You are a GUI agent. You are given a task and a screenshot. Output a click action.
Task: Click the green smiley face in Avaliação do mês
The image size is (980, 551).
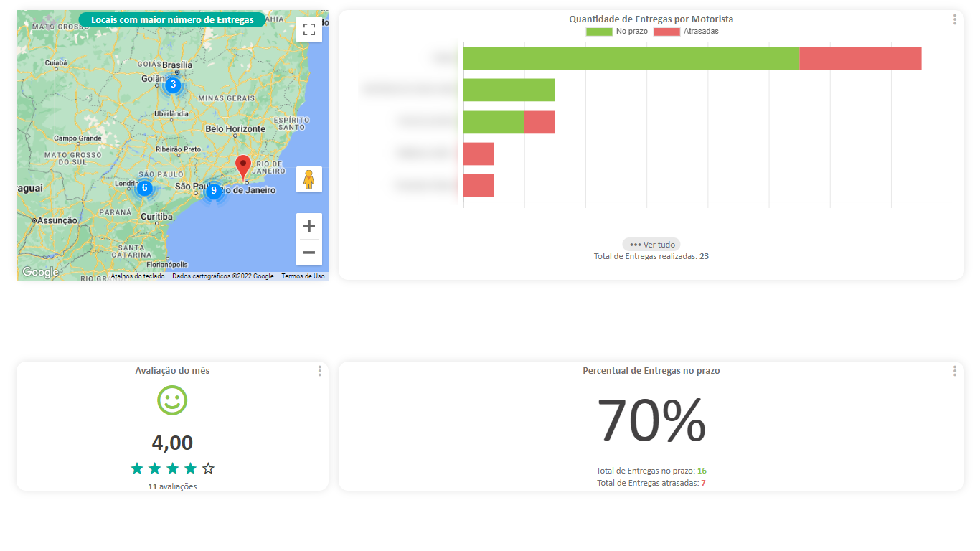click(x=172, y=400)
